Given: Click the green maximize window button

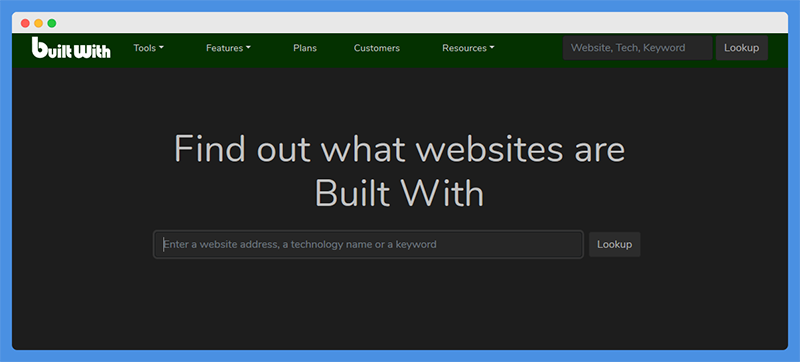Looking at the screenshot, I should [x=52, y=23].
